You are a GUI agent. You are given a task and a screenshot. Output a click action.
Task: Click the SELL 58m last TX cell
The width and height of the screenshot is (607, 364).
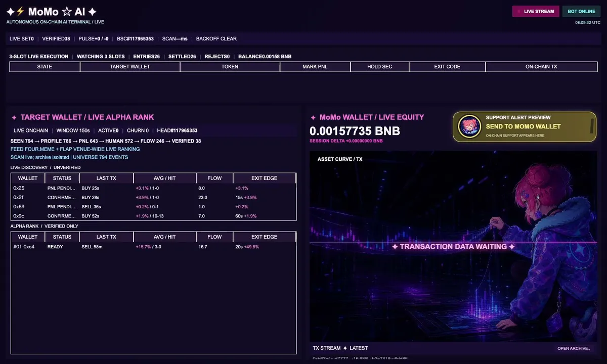[x=92, y=247]
